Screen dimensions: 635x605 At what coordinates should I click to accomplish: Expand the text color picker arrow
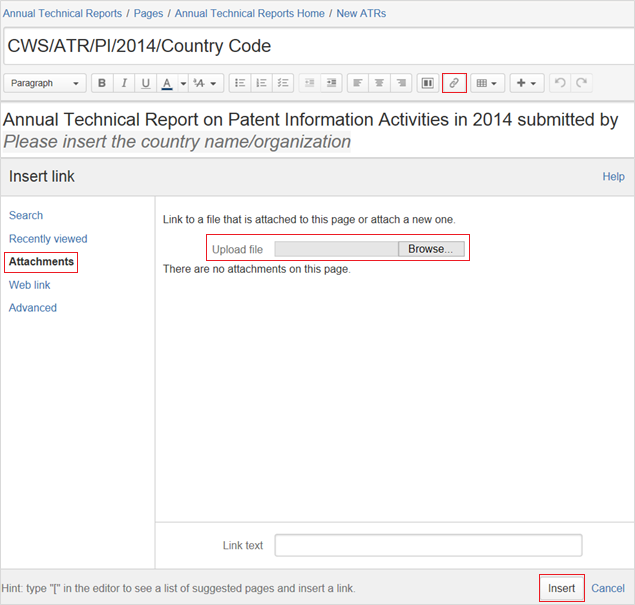pyautogui.click(x=183, y=83)
